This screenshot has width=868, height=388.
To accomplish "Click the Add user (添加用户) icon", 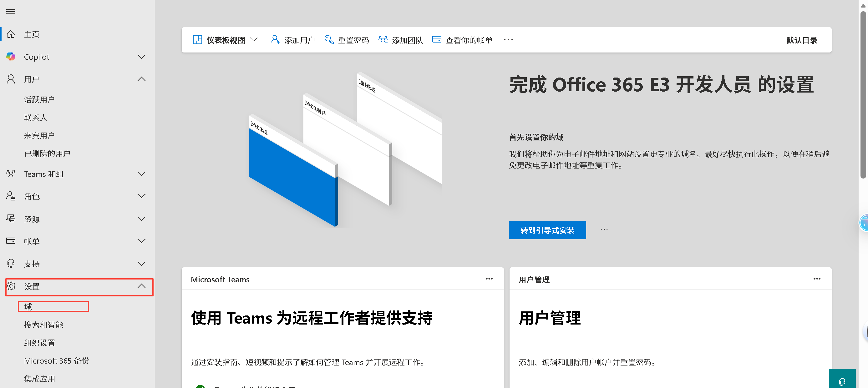I will pos(275,40).
